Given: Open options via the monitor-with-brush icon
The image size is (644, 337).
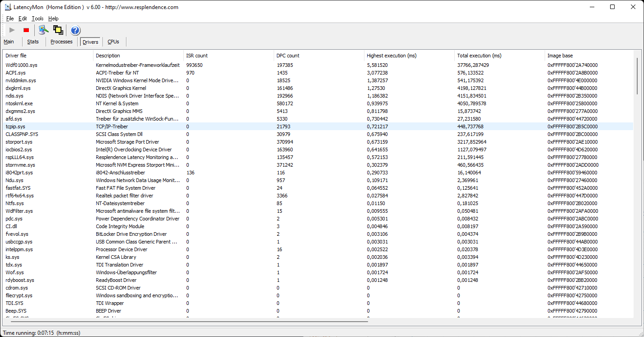Looking at the screenshot, I should pos(43,30).
